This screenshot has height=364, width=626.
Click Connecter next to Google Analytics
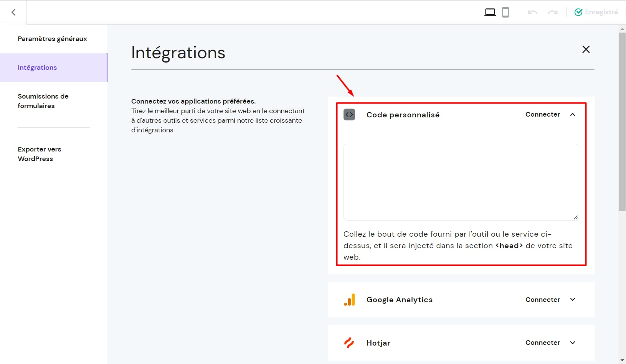pyautogui.click(x=542, y=300)
